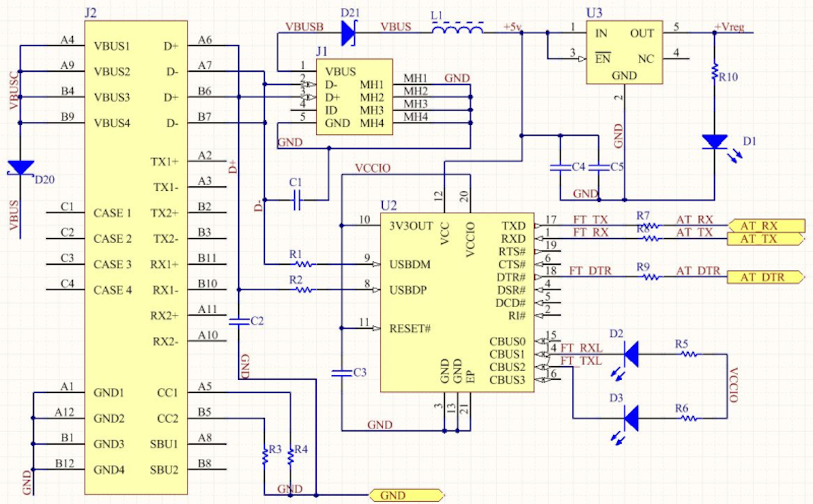Image resolution: width=813 pixels, height=504 pixels.
Task: Click the C1 capacitor symbol
Action: [x=296, y=200]
